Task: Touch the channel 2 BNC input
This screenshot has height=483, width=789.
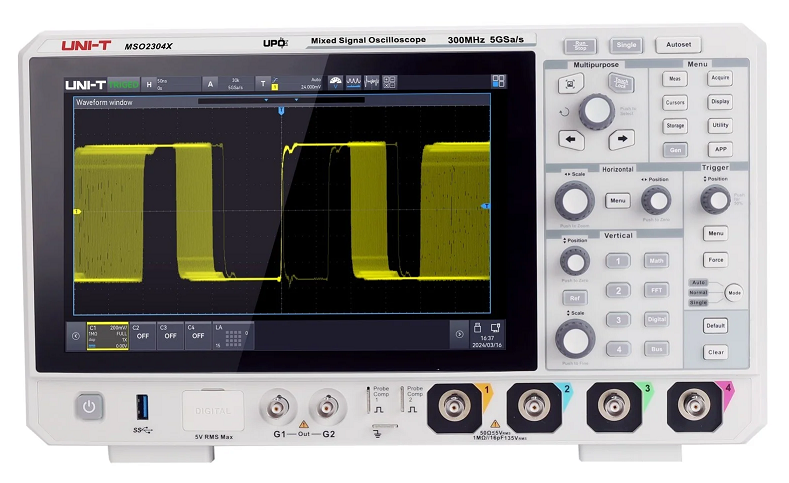Action: tap(534, 406)
